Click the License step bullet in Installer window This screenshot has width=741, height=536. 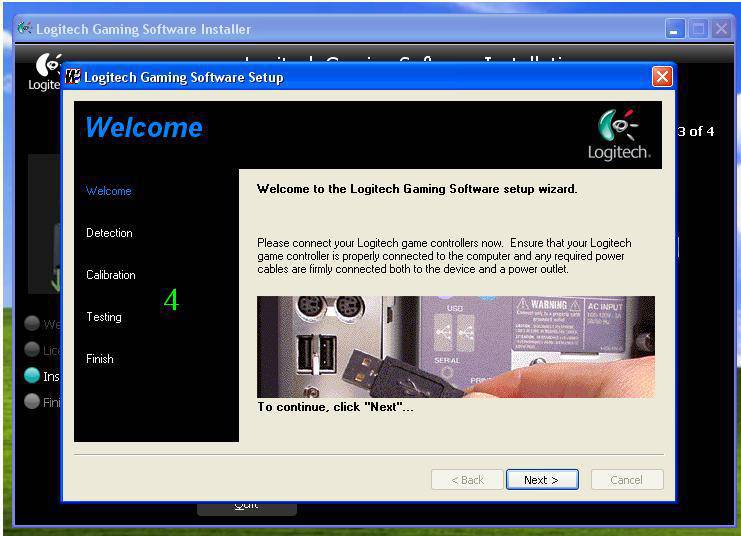pyautogui.click(x=32, y=349)
